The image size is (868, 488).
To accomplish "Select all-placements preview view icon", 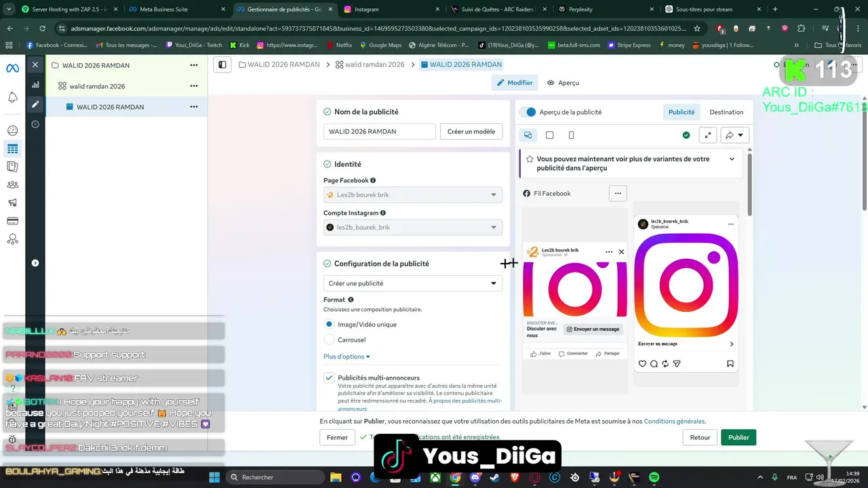I will click(x=528, y=135).
